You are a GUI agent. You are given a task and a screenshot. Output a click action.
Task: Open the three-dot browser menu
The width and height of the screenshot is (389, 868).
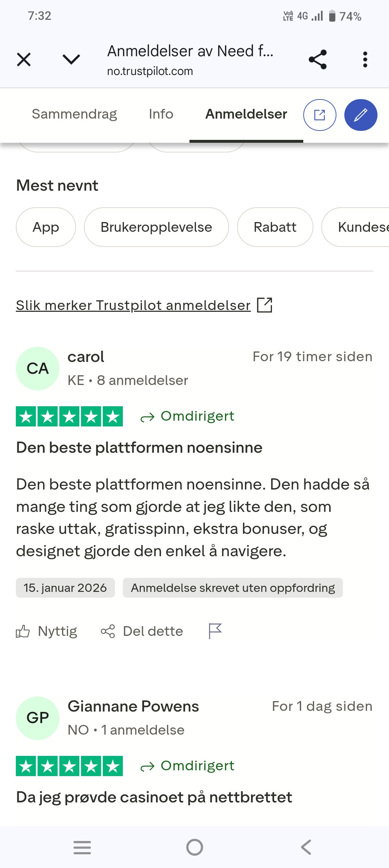[365, 59]
